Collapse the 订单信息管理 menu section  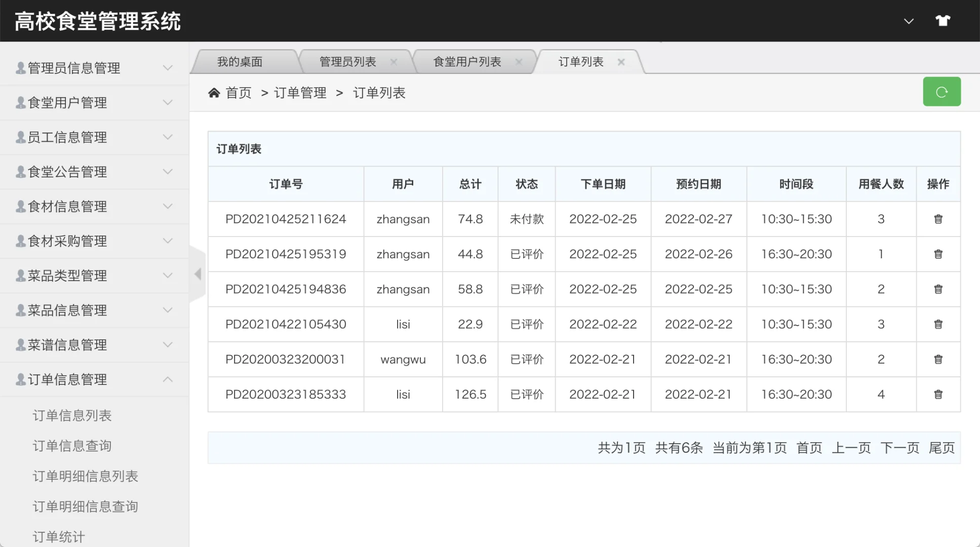click(168, 378)
